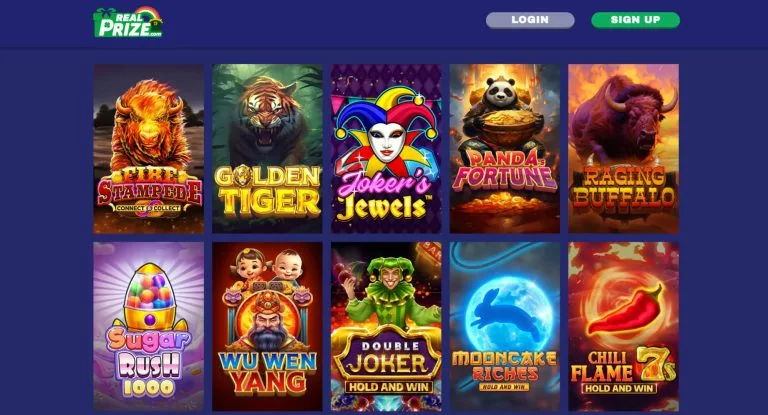Click the roaring tiger face image
The width and height of the screenshot is (768, 415).
[x=268, y=115]
